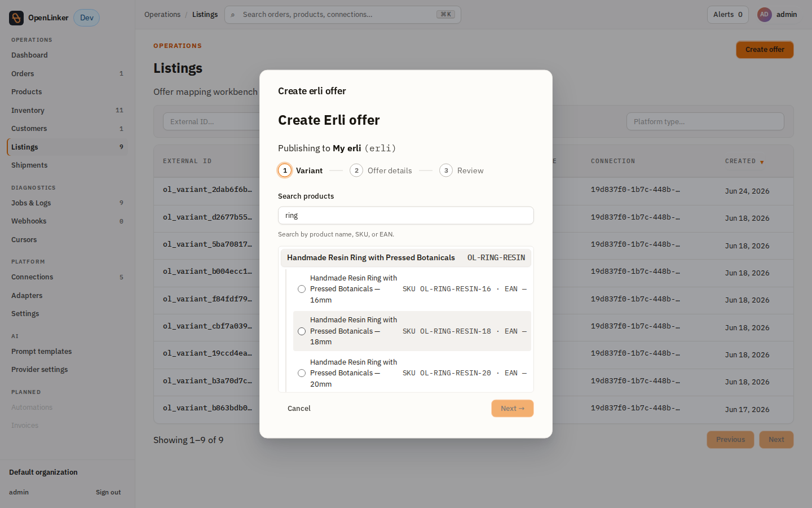The width and height of the screenshot is (812, 508).
Task: Click row ol_variant_d2677b55
Action: (x=474, y=218)
